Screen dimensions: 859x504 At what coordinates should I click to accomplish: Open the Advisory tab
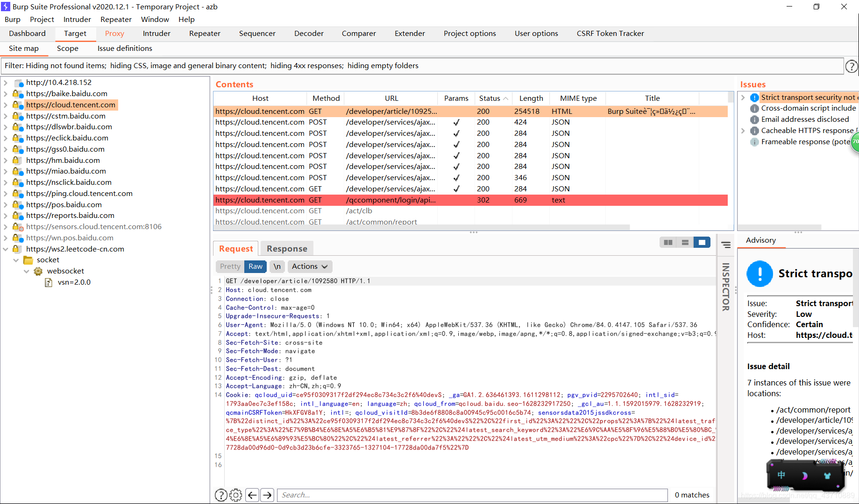pyautogui.click(x=761, y=240)
